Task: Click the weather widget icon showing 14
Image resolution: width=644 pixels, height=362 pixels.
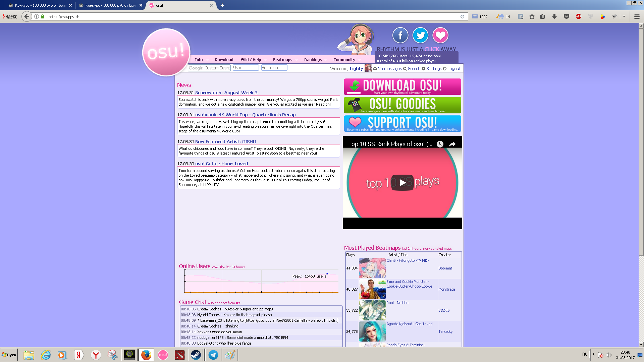Action: [503, 16]
